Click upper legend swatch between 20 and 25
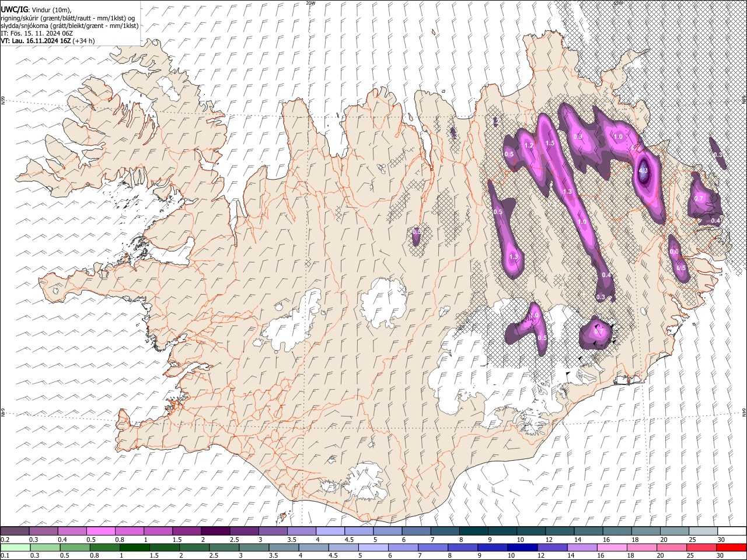This screenshot has width=747, height=560. 674,531
